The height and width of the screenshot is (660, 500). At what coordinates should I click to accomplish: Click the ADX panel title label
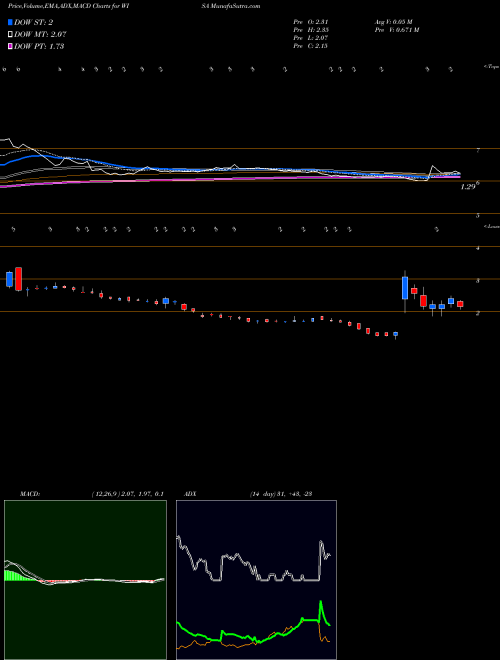190,494
